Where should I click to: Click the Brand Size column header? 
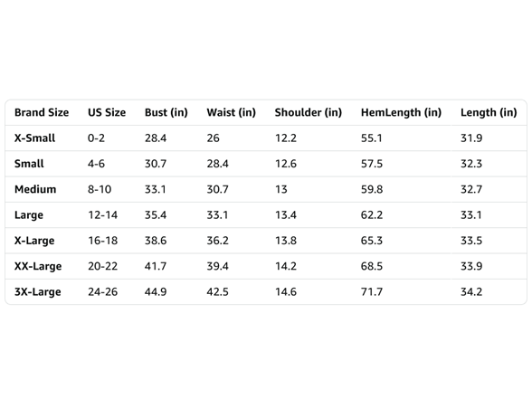point(42,112)
